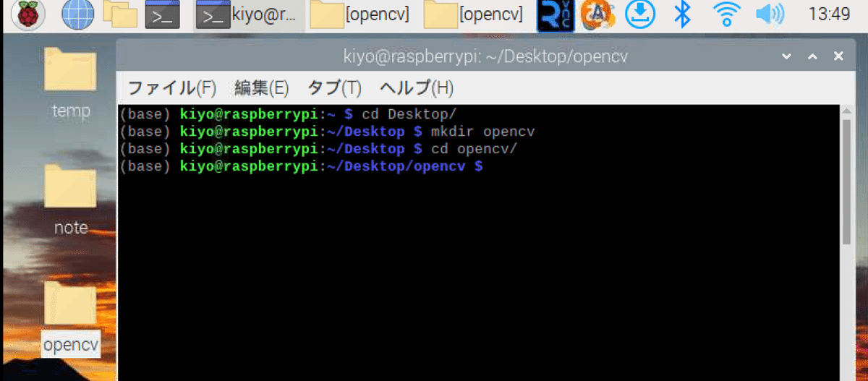Launch the web browser globe icon
The height and width of the screenshot is (381, 868).
pos(77,14)
